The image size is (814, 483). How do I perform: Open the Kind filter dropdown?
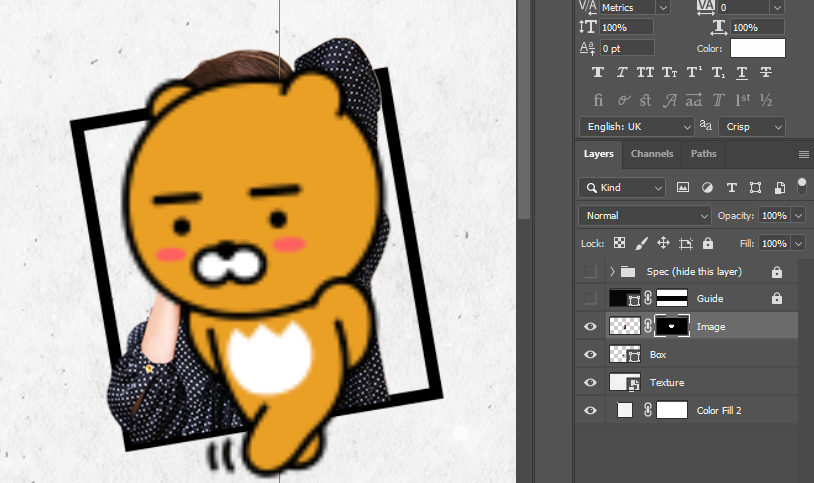pyautogui.click(x=622, y=187)
